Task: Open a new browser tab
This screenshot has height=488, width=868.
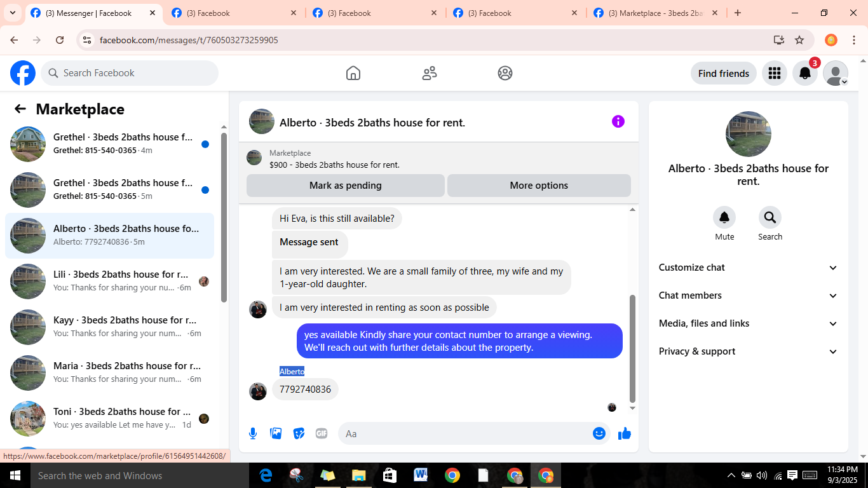Action: click(x=738, y=13)
